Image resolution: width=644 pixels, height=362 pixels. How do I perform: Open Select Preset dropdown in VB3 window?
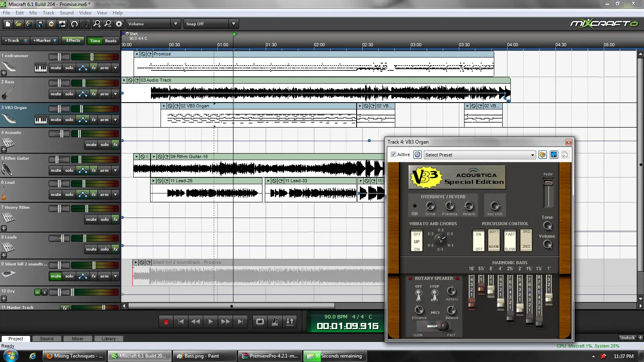[x=480, y=155]
